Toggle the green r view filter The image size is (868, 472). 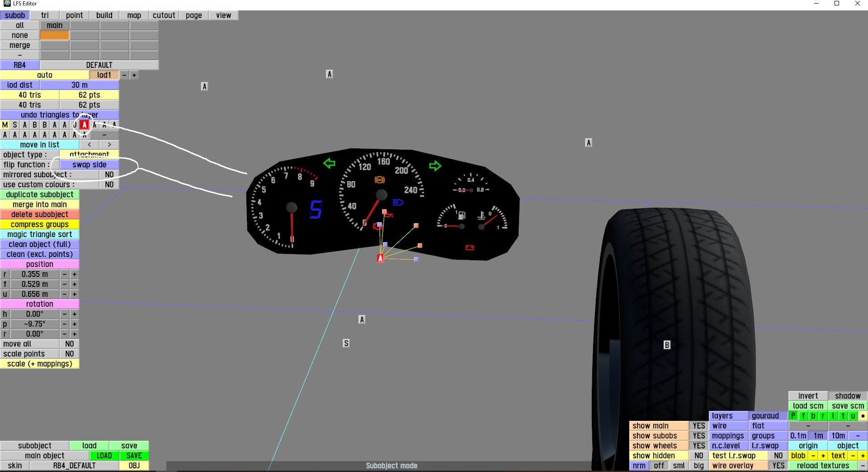823,416
